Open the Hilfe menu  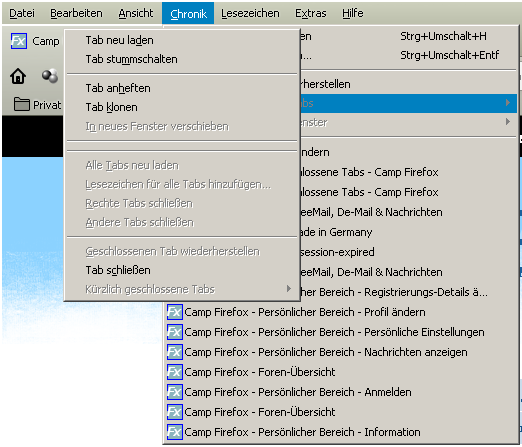353,13
